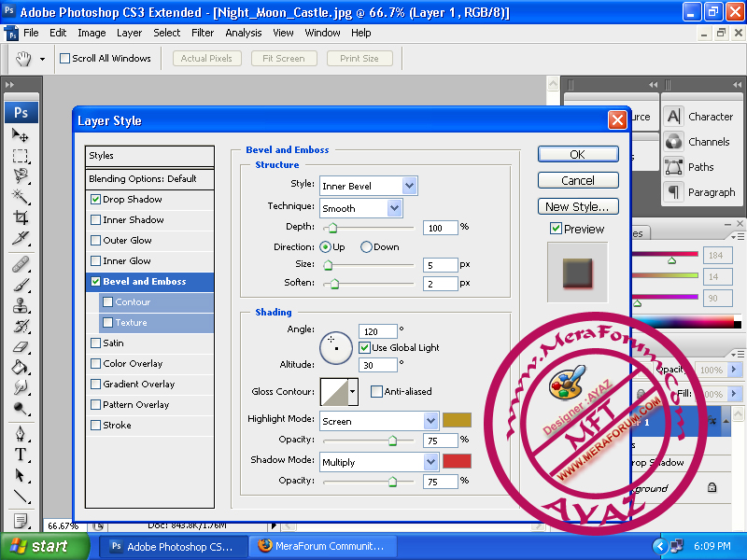Select the Path Selection tool
The image size is (747, 560).
pyautogui.click(x=20, y=475)
